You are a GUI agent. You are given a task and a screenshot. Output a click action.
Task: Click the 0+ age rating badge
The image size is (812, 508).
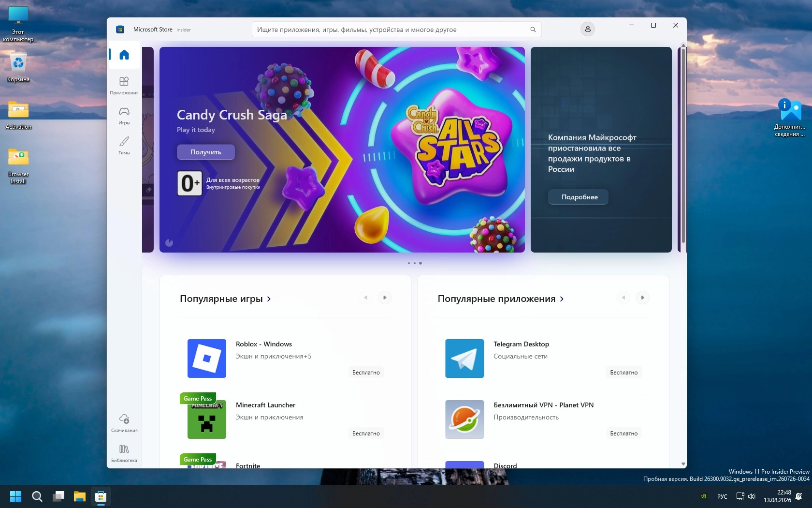tap(189, 183)
